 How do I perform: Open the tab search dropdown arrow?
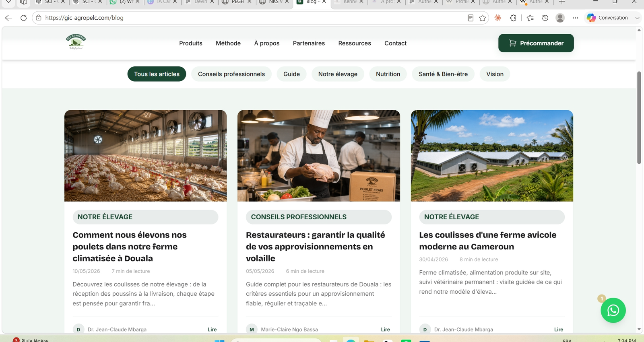8,2
